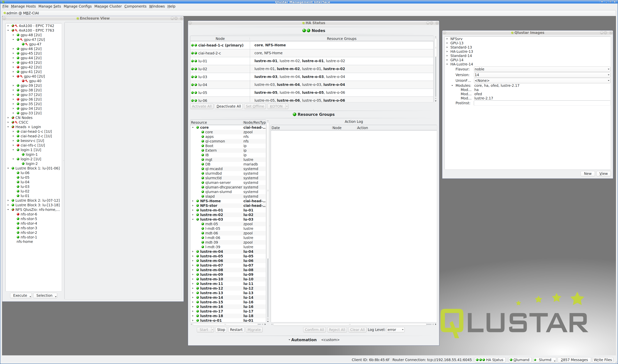Image resolution: width=618 pixels, height=364 pixels.
Task: Open the Version combo box showing 14
Action: click(542, 75)
